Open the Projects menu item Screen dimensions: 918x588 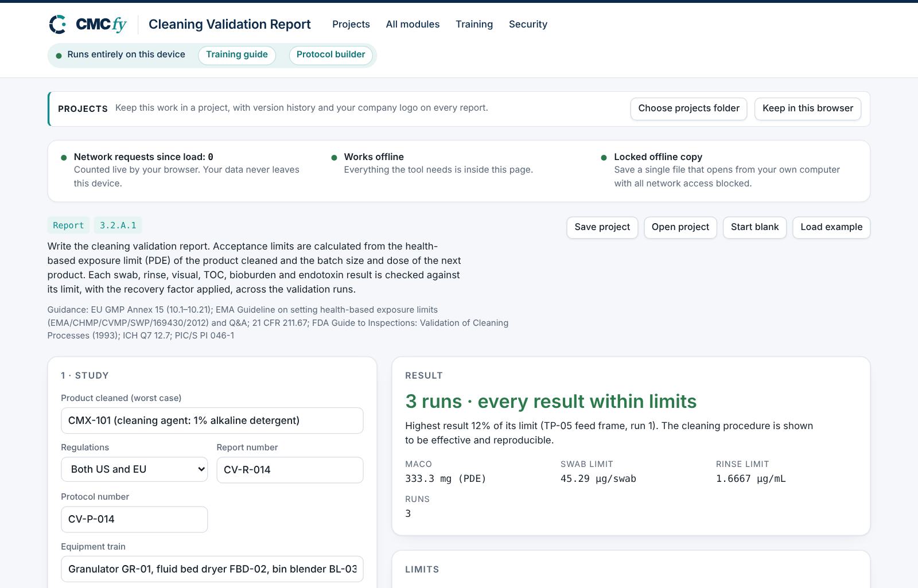(351, 24)
